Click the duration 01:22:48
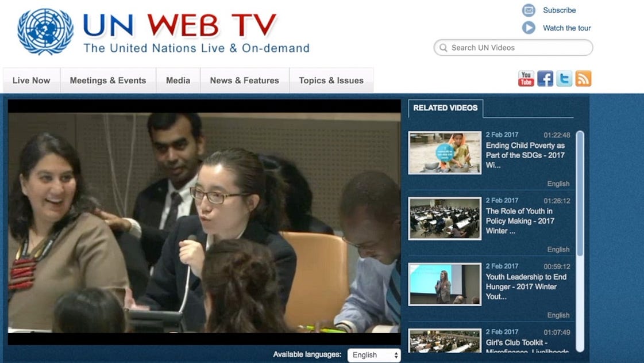This screenshot has height=363, width=644. click(x=557, y=135)
